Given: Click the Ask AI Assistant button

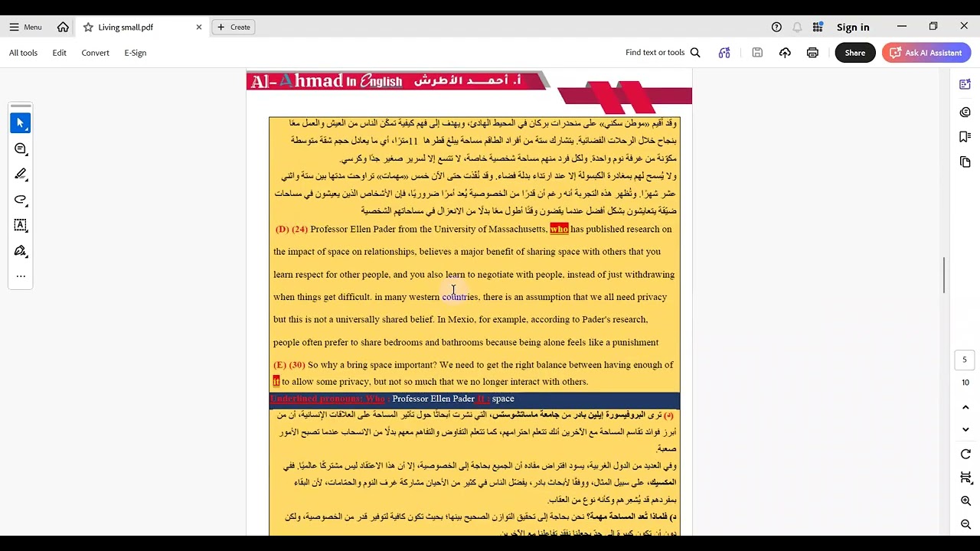Looking at the screenshot, I should pos(926,53).
